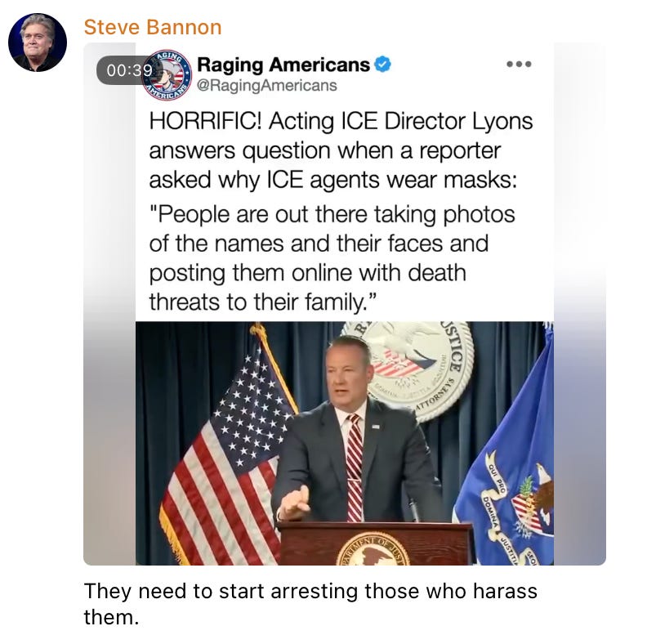Open Steve Bannon's profile picture

coord(38,42)
